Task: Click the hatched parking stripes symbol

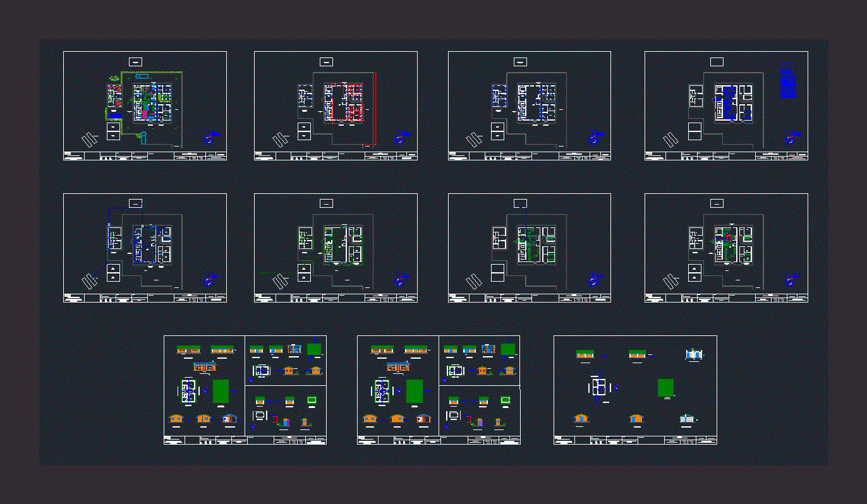Action: [x=90, y=139]
